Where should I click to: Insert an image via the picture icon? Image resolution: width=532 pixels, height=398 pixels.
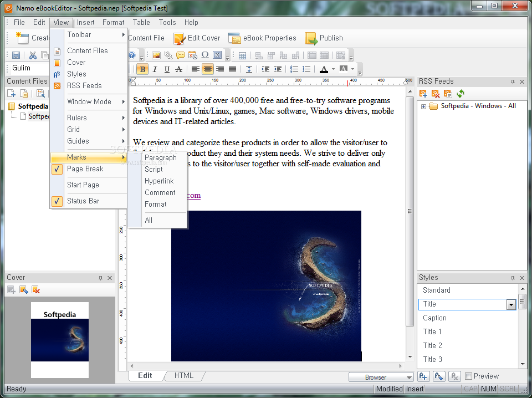pos(156,55)
